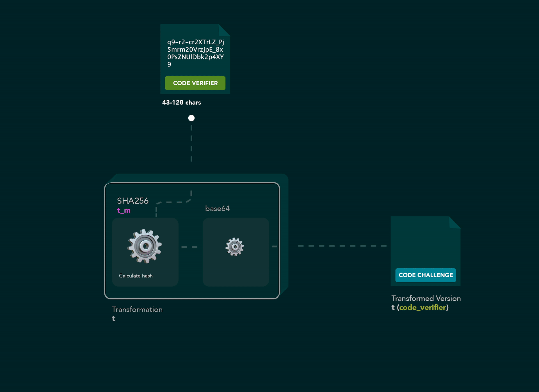Click the teal CODE CHALLENGE button
The image size is (539, 392).
point(425,275)
